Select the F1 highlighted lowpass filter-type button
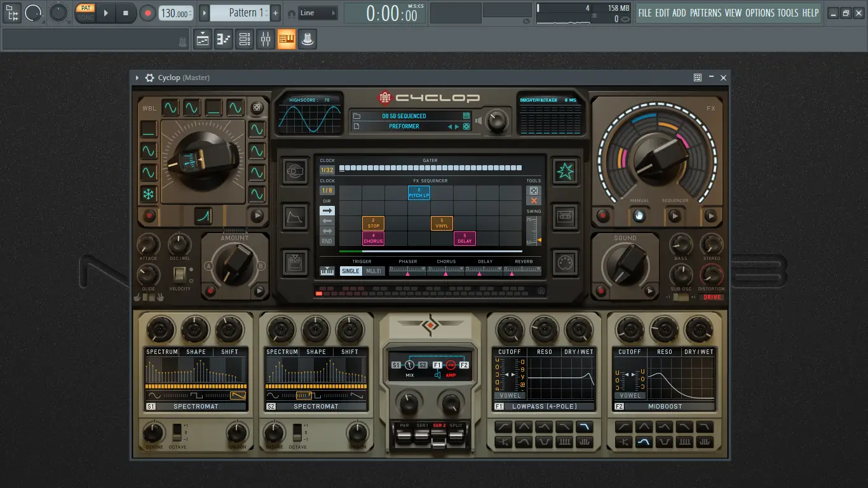 pyautogui.click(x=584, y=426)
